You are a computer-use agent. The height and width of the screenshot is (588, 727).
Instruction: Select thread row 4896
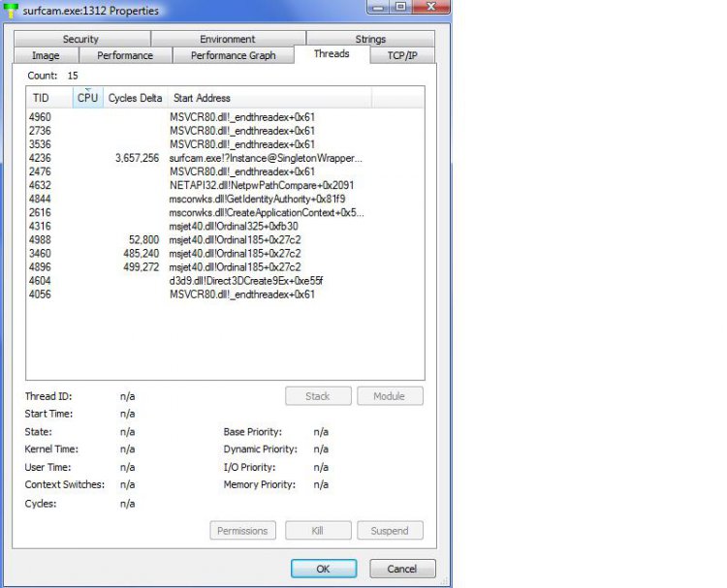click(x=225, y=267)
